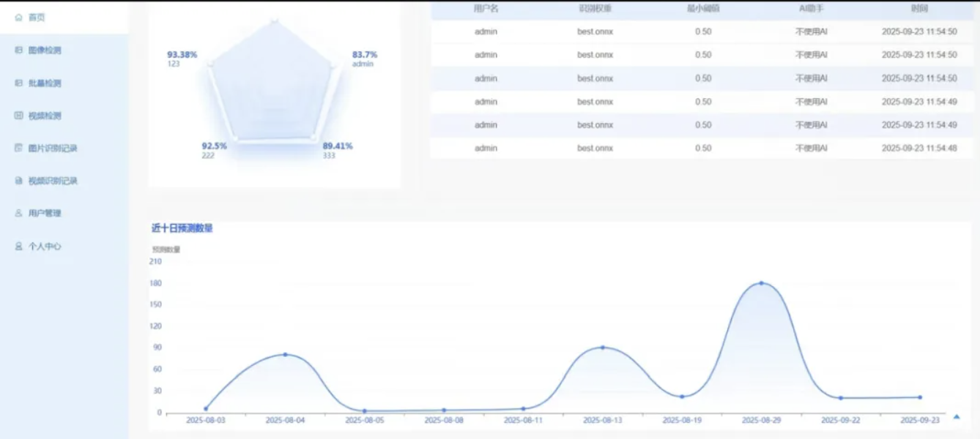Click the y-axis value 120
Image resolution: width=980 pixels, height=439 pixels.
tap(155, 326)
